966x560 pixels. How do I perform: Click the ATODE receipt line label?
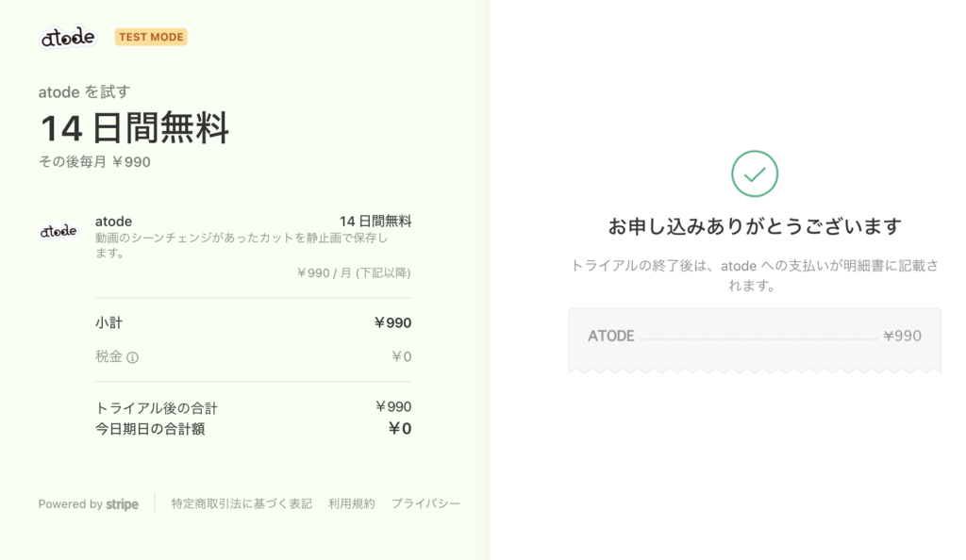(x=610, y=336)
